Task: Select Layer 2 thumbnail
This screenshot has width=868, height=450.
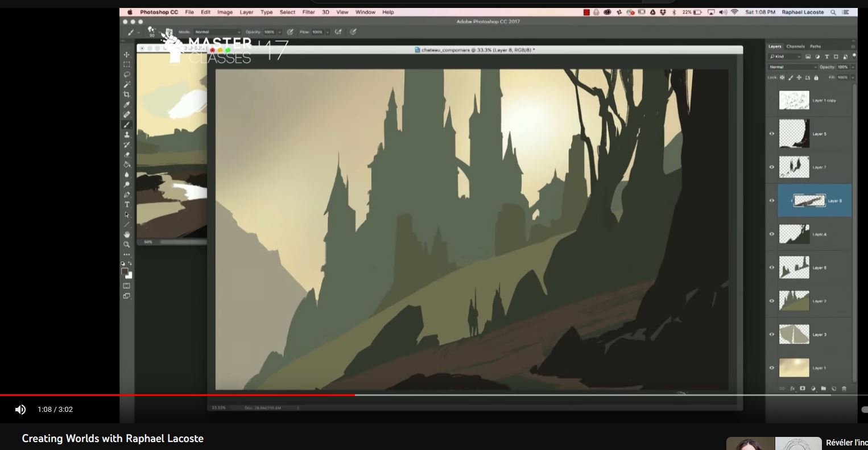Action: (x=794, y=301)
